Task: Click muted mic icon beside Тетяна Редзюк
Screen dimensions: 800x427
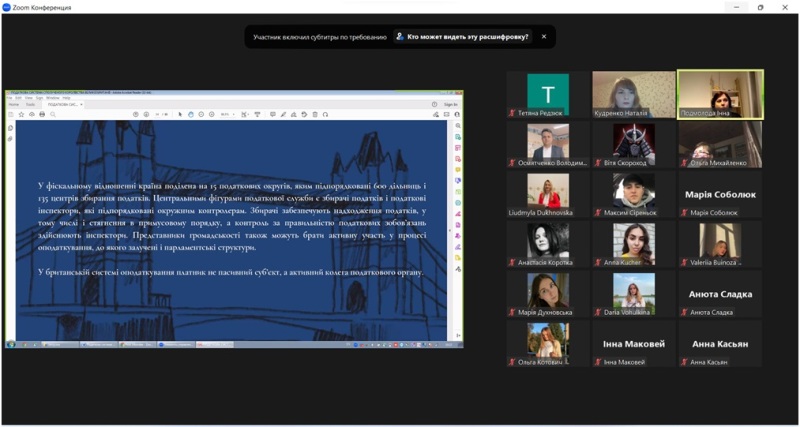Action: [512, 113]
